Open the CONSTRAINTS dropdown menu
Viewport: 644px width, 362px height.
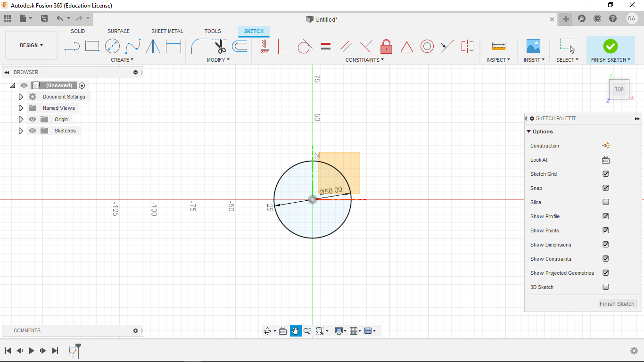coord(364,60)
